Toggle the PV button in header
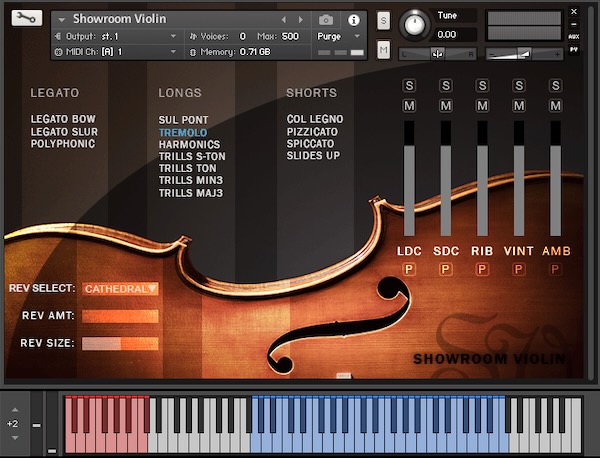This screenshot has height=458, width=600. 574,49
